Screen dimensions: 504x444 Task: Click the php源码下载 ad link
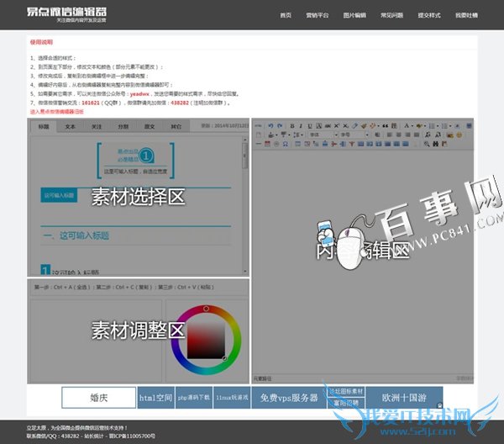pos(194,398)
